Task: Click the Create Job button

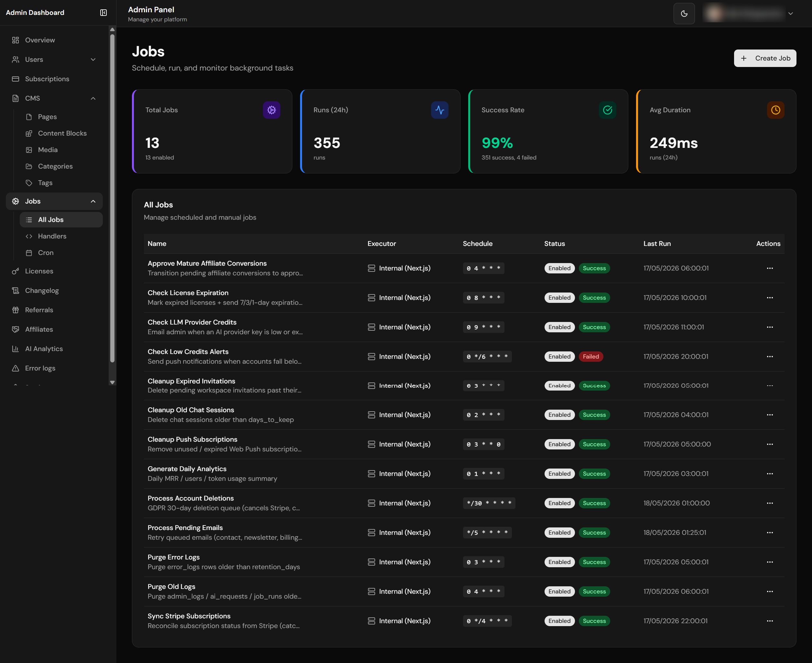Action: 765,58
